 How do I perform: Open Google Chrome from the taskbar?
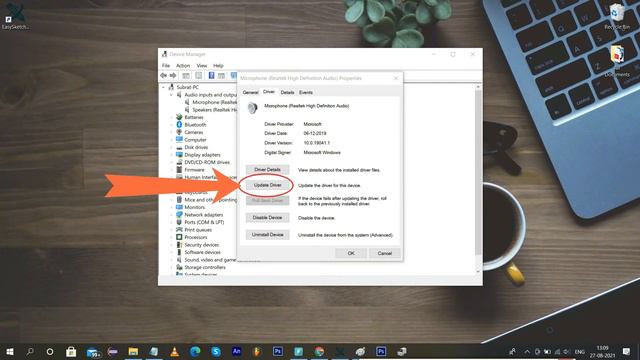tap(319, 351)
